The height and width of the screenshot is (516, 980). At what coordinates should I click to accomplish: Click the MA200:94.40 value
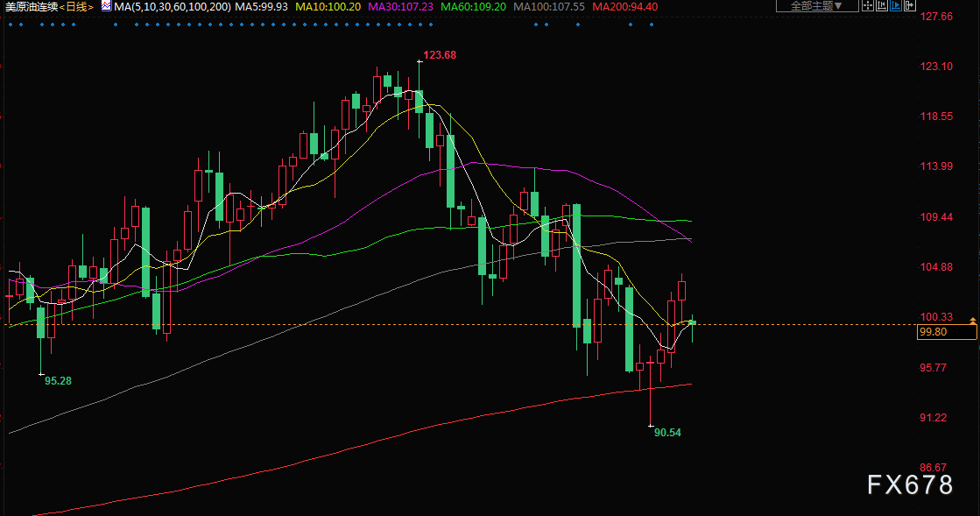pos(625,7)
